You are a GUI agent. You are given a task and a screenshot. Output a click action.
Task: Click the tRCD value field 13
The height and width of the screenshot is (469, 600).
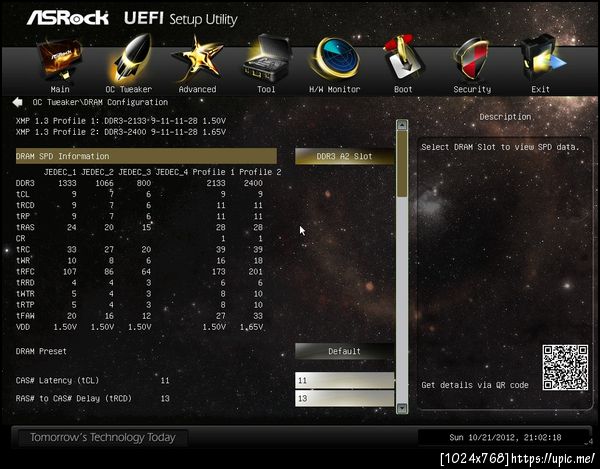344,398
